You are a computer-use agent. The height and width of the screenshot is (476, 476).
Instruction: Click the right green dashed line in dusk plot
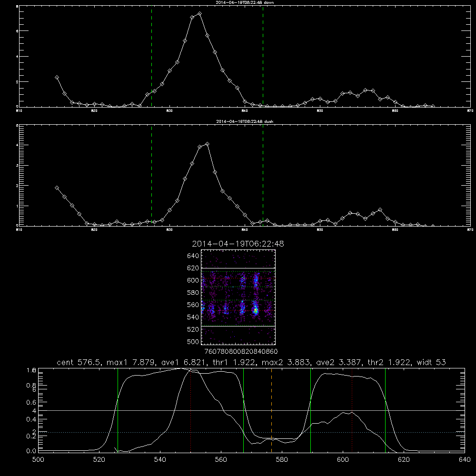[x=263, y=176]
